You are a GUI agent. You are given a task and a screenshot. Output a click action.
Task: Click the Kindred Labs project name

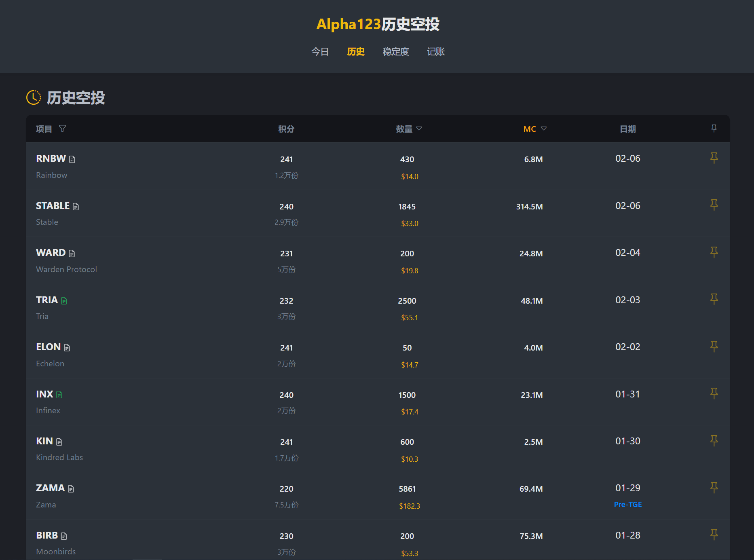pyautogui.click(x=59, y=457)
